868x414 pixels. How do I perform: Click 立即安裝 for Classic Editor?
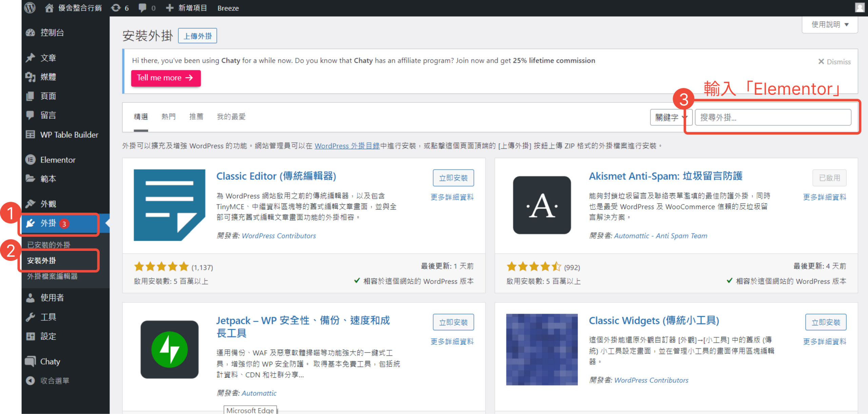[453, 178]
